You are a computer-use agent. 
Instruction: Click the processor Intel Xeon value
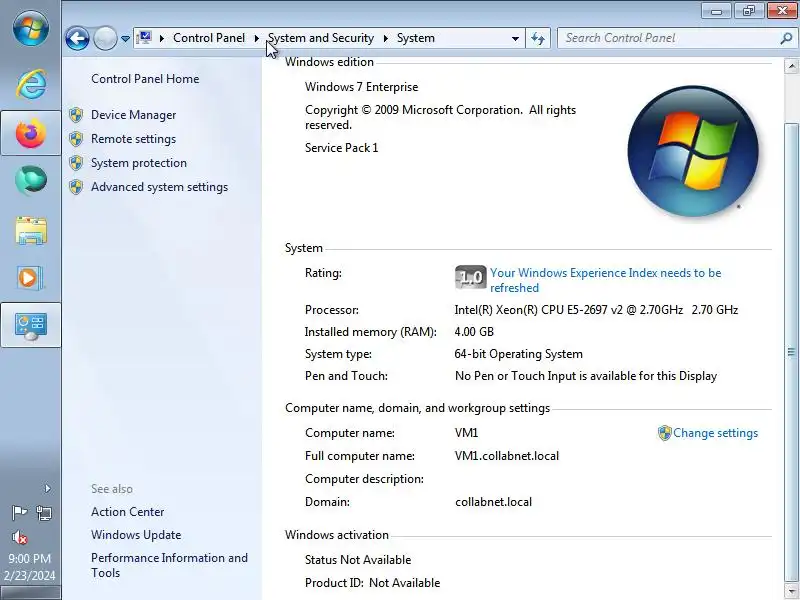click(596, 310)
